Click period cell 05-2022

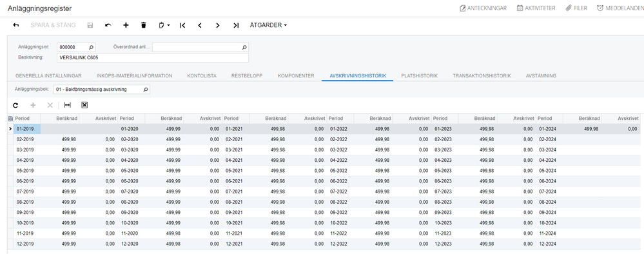(x=340, y=171)
